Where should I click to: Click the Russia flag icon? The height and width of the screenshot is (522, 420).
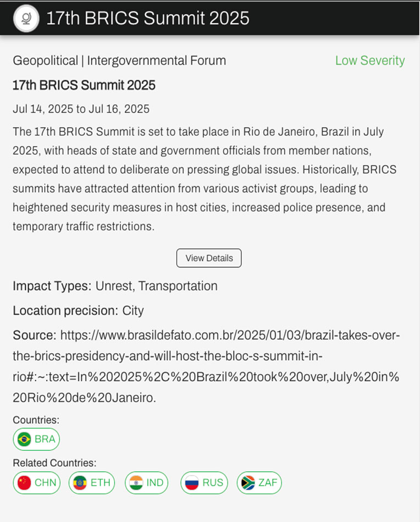coord(191,482)
